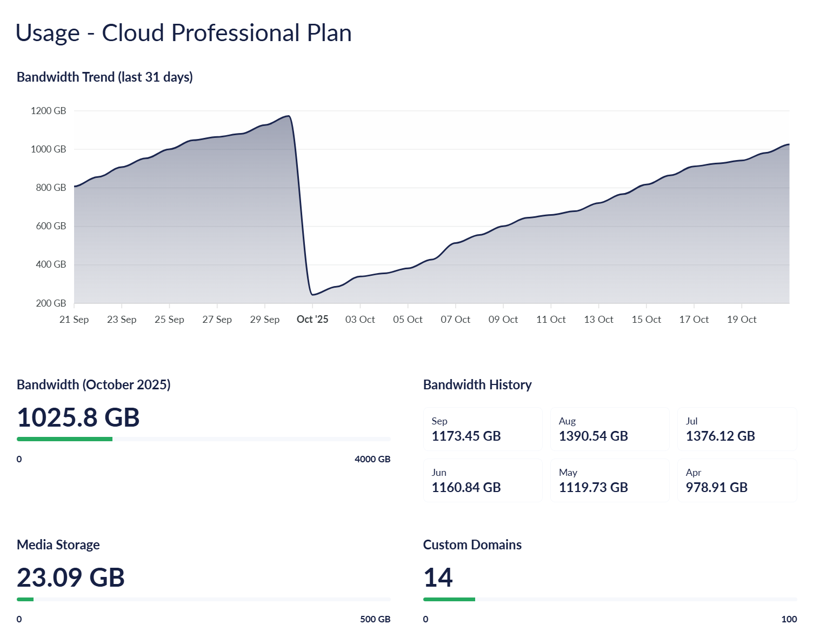The height and width of the screenshot is (644, 813).
Task: Click the Custom Domains count 14
Action: coord(438,577)
